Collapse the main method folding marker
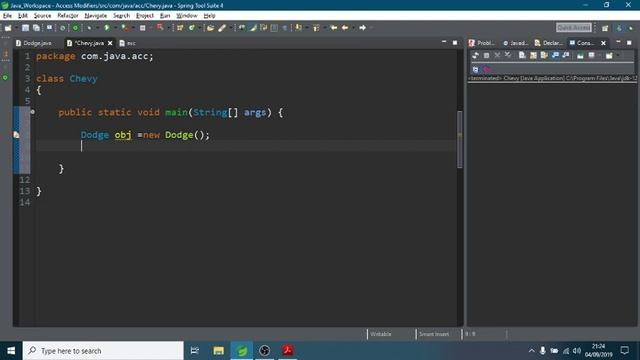Image resolution: width=640 pixels, height=360 pixels. [x=32, y=112]
